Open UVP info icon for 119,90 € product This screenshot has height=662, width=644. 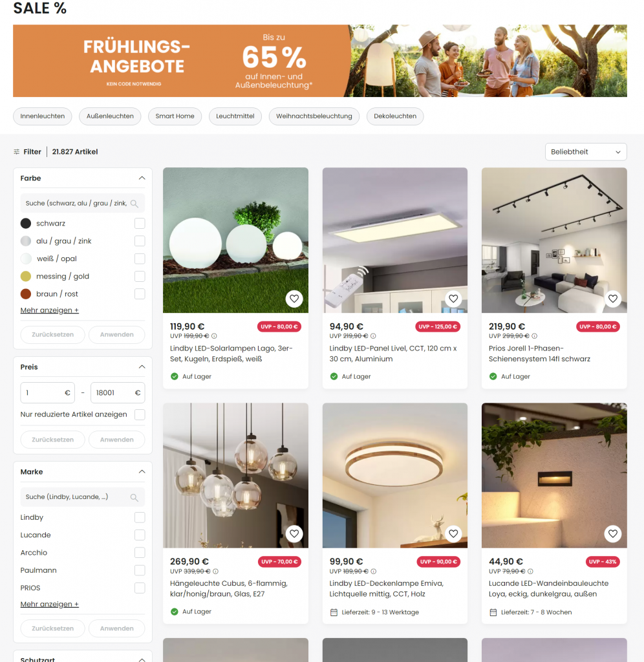[214, 336]
